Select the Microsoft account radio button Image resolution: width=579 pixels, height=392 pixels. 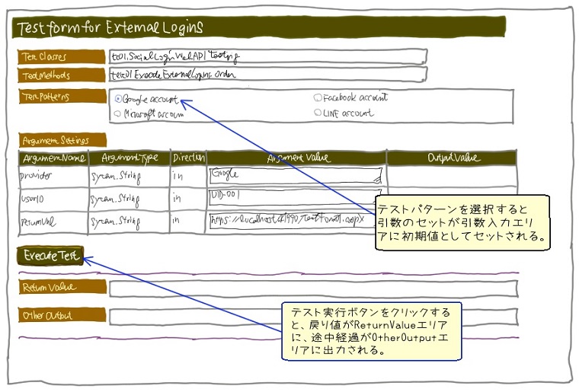tap(118, 114)
